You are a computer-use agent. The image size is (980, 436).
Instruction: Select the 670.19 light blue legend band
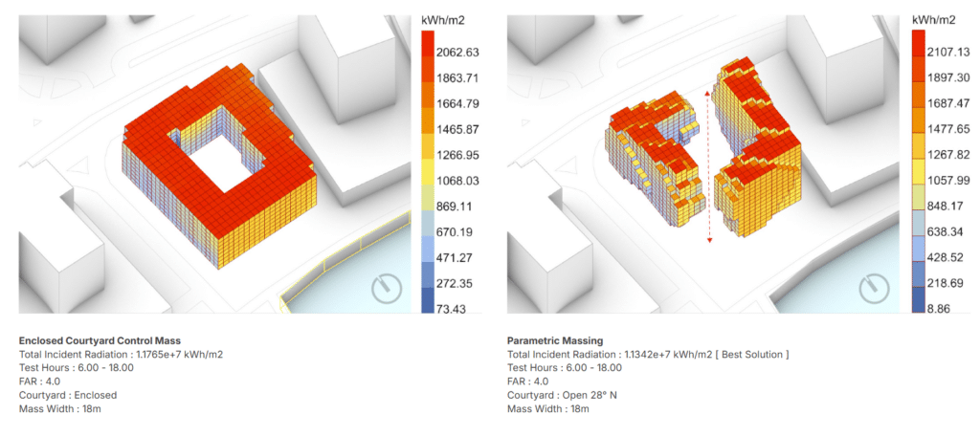(x=431, y=231)
